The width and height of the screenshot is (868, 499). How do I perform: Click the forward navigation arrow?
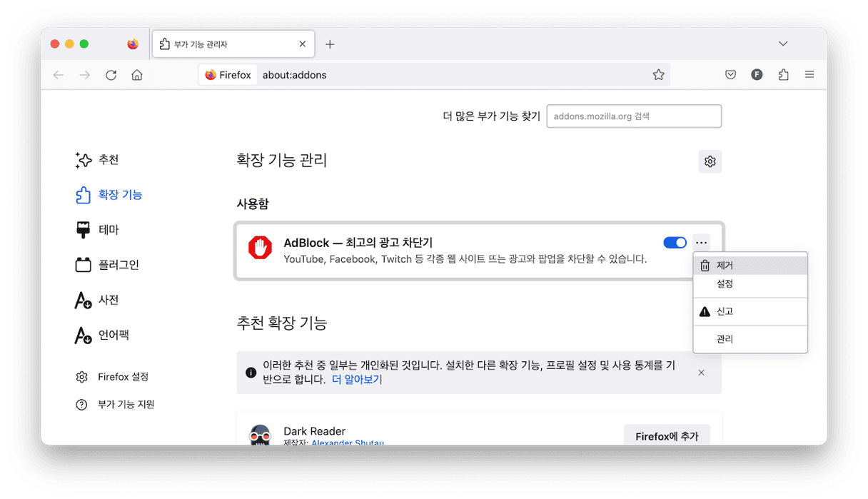click(85, 75)
